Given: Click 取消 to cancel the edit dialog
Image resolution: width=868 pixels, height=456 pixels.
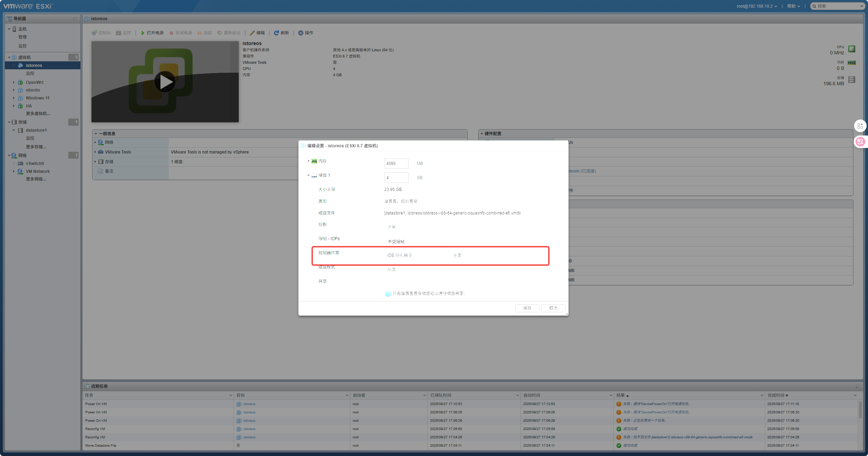Looking at the screenshot, I should [553, 308].
